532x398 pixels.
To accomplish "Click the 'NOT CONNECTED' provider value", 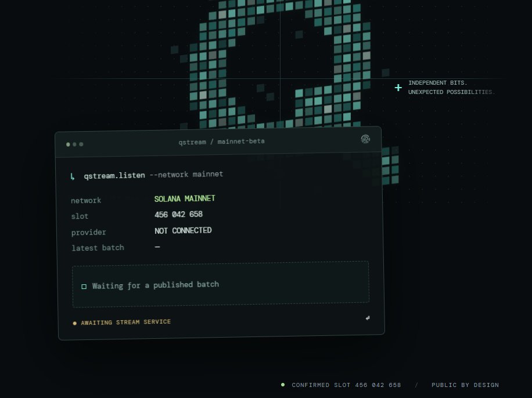I will click(183, 230).
